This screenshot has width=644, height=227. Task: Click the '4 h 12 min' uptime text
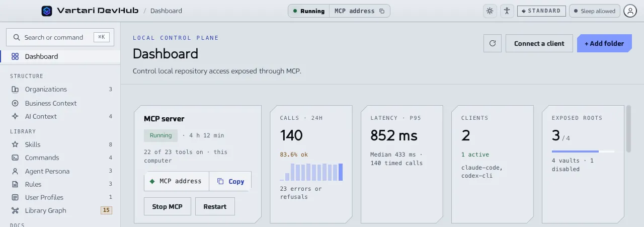207,135
